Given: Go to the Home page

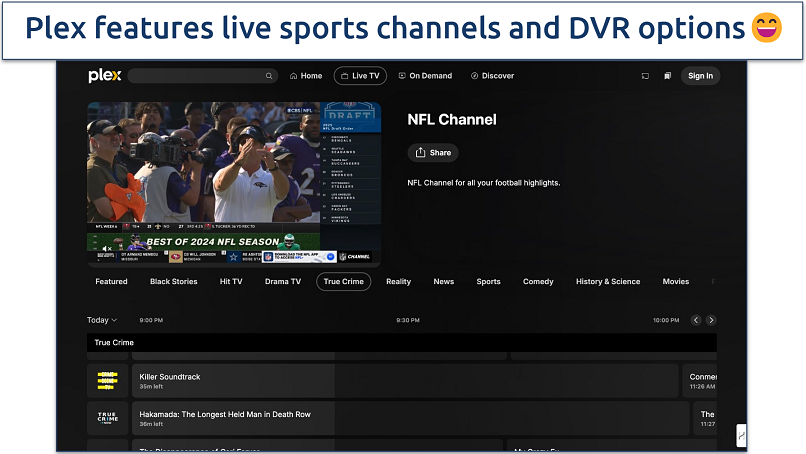Looking at the screenshot, I should (306, 76).
